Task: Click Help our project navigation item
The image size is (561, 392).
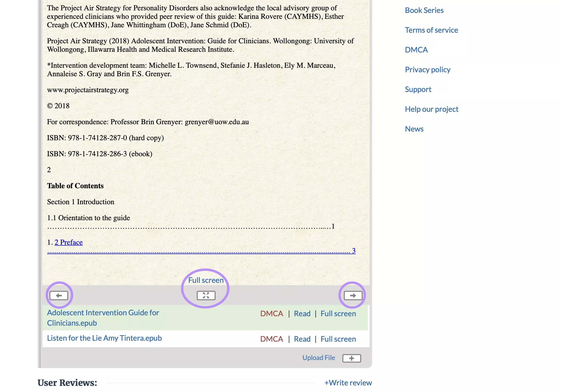Action: (x=432, y=109)
